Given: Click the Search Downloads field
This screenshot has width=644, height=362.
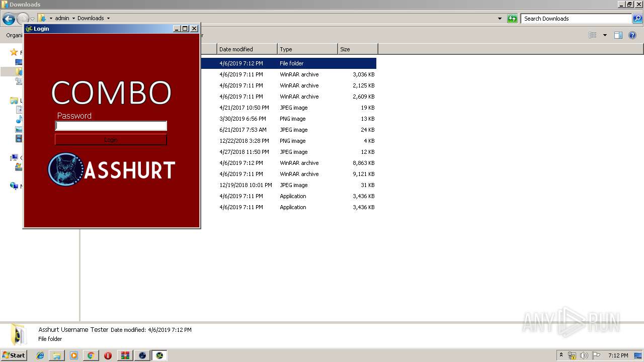Looking at the screenshot, I should click(577, 19).
